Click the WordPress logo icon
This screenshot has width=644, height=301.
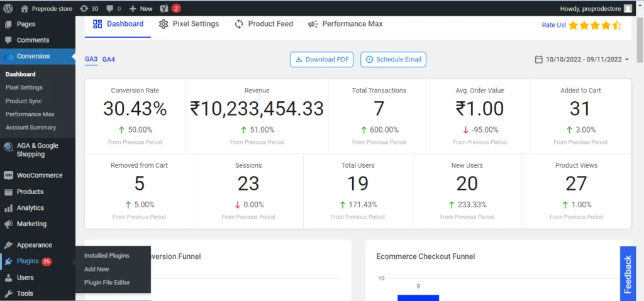[8, 8]
